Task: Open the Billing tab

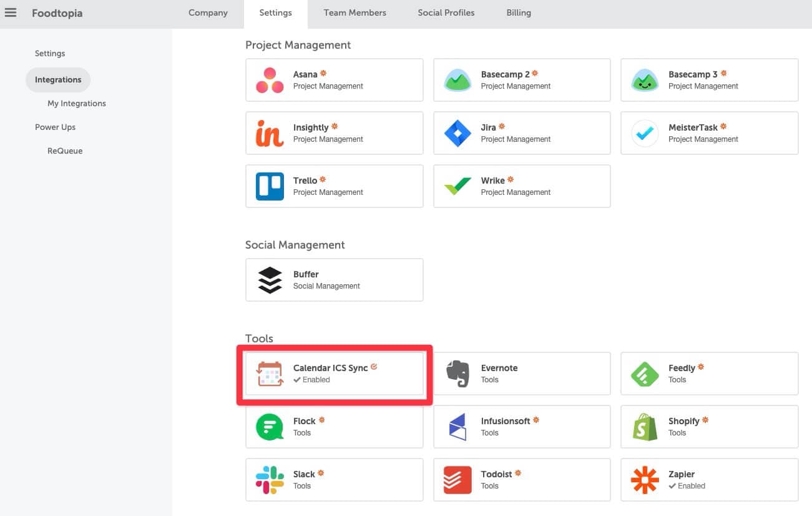Action: click(x=519, y=12)
